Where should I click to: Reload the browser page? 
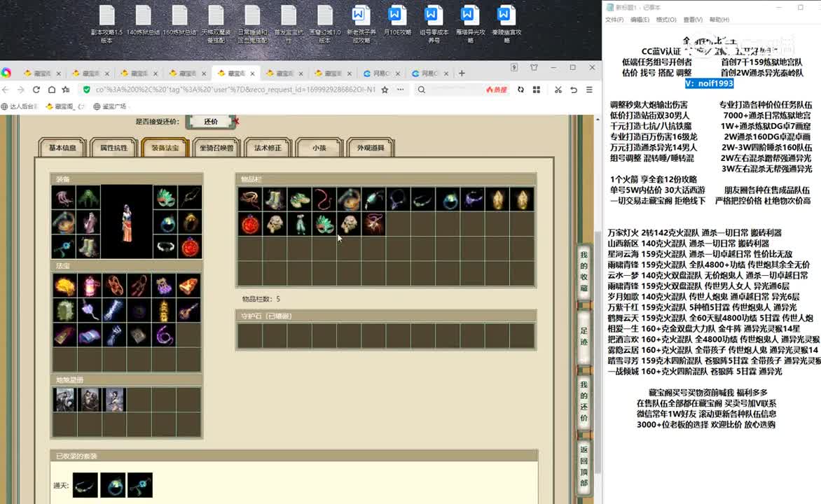coord(36,90)
